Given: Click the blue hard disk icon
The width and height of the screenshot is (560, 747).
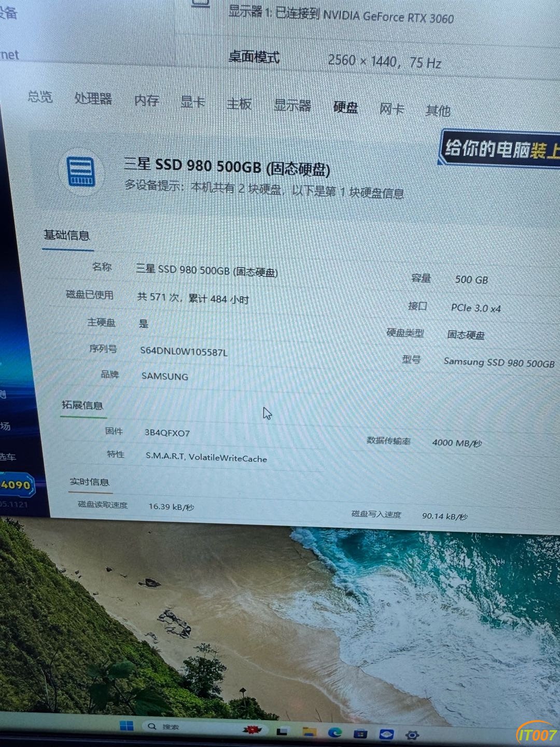Looking at the screenshot, I should 81,172.
